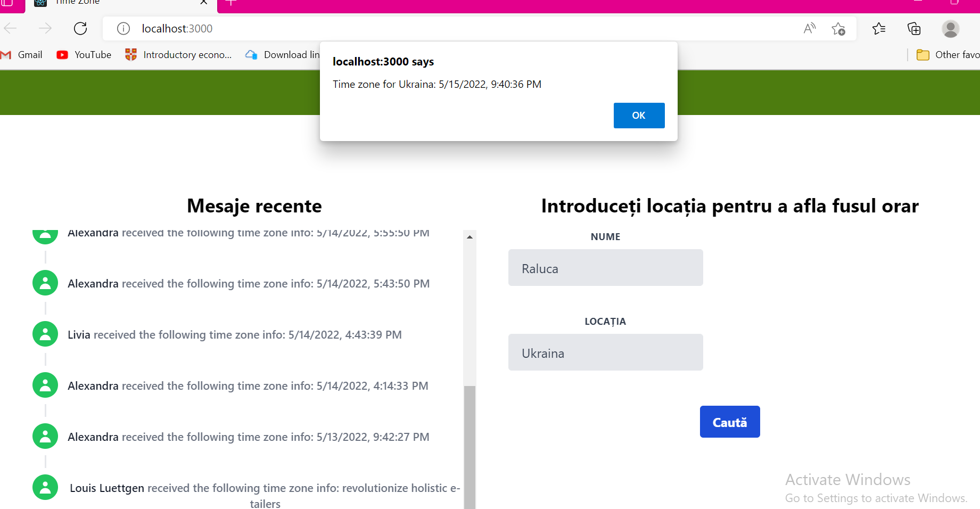Click Livia's green avatar icon
980x509 pixels.
pos(45,334)
